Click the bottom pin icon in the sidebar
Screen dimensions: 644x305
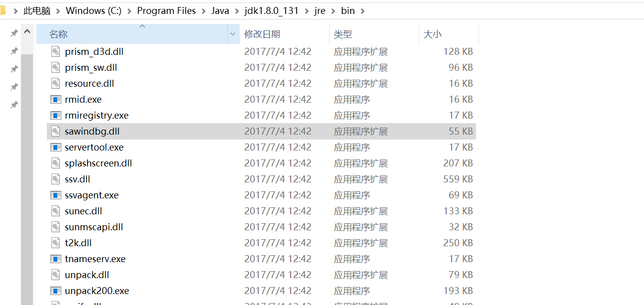click(13, 105)
